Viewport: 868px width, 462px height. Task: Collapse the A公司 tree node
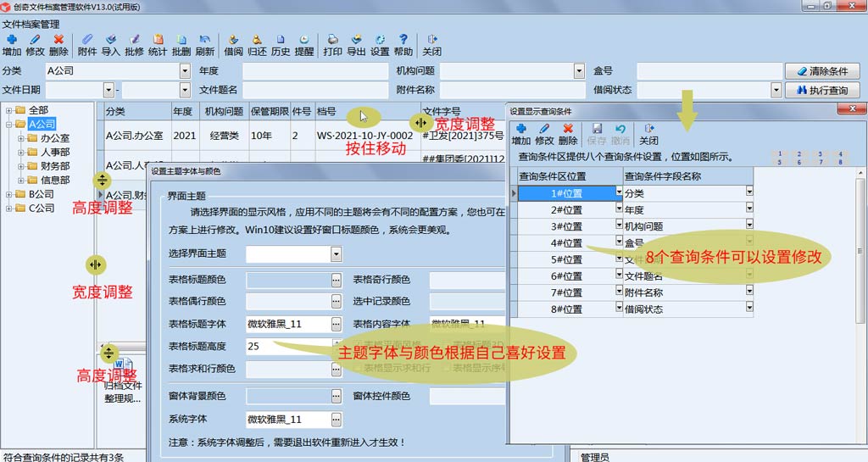point(8,124)
